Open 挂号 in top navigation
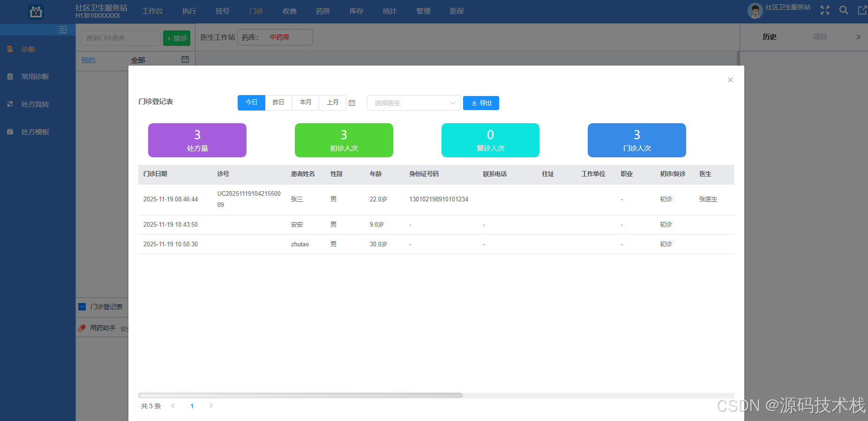The image size is (868, 421). (x=223, y=11)
